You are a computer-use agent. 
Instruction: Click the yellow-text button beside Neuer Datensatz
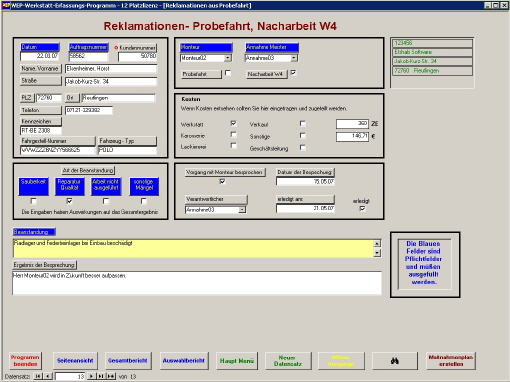(341, 361)
